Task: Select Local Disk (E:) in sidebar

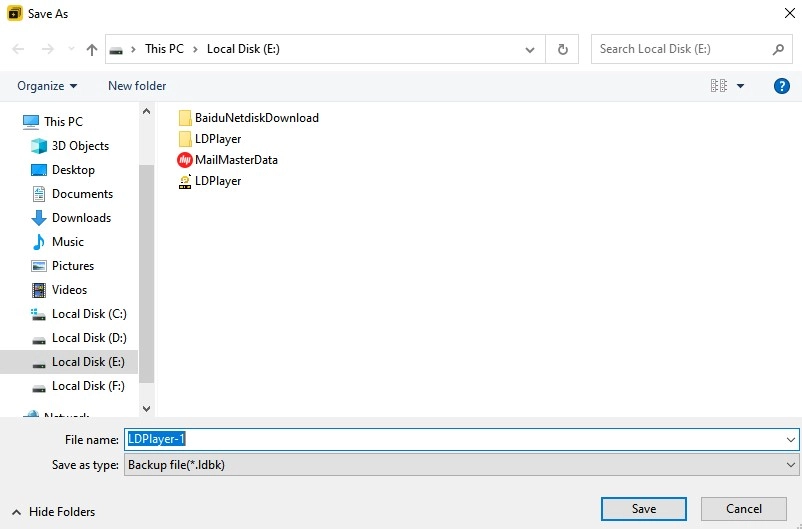Action: [x=69, y=362]
